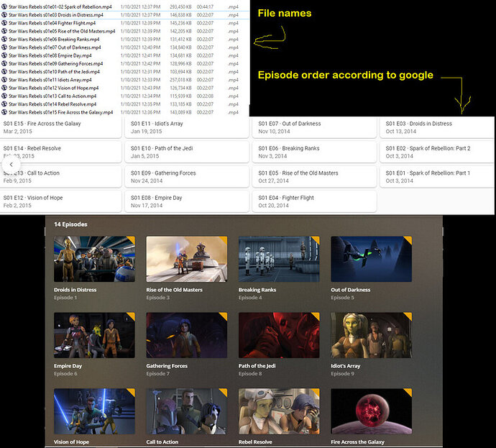Select file name 's01e13 Call to Action.mp4'

52,96
